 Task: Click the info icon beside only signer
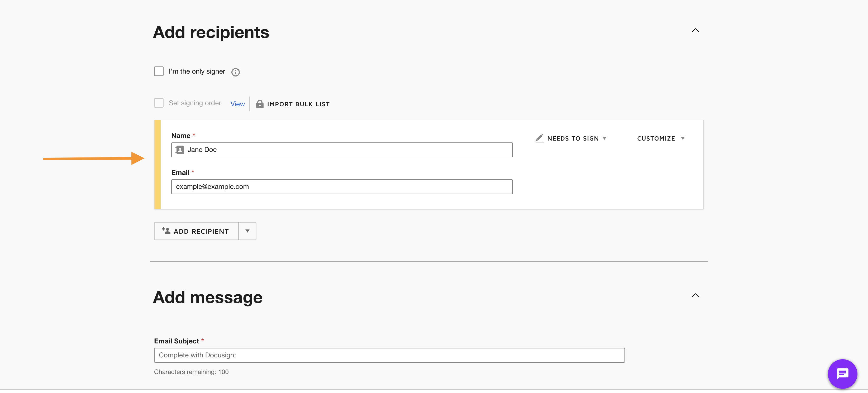235,72
